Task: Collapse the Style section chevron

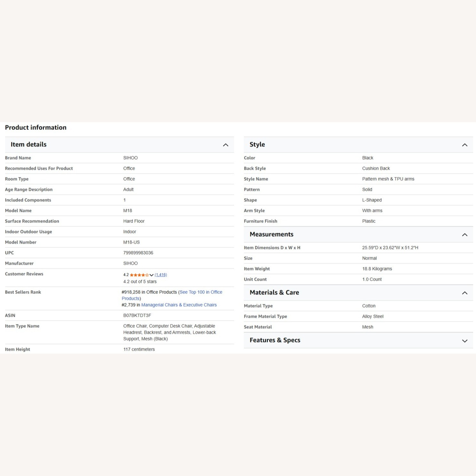Action: tap(465, 145)
